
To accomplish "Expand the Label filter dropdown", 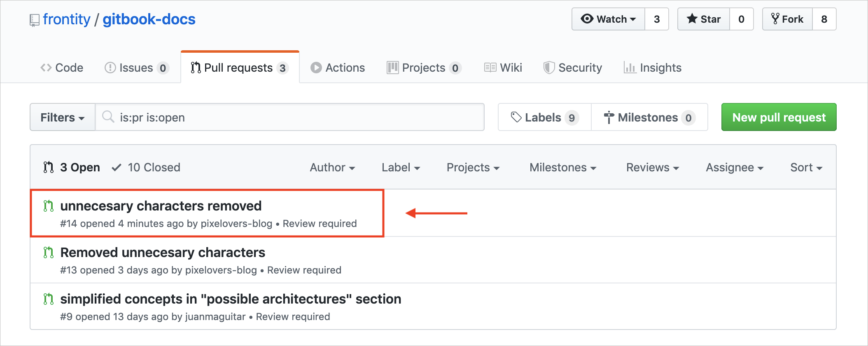I will (x=401, y=167).
